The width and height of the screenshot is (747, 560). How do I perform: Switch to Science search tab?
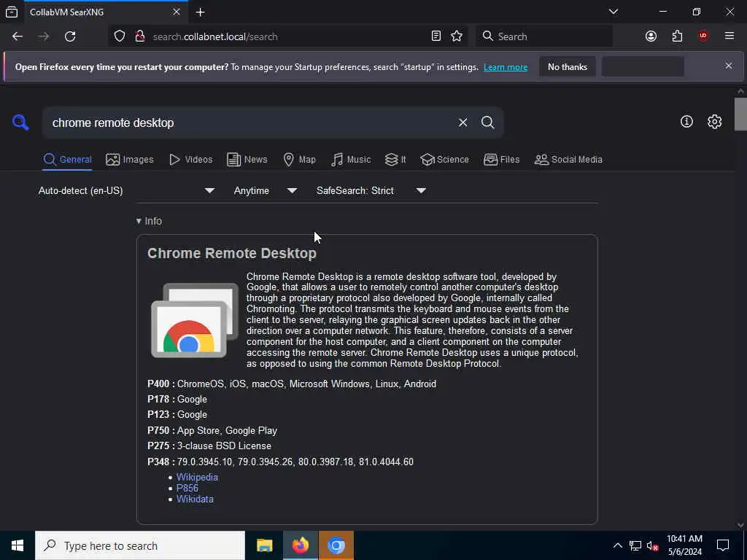[444, 160]
